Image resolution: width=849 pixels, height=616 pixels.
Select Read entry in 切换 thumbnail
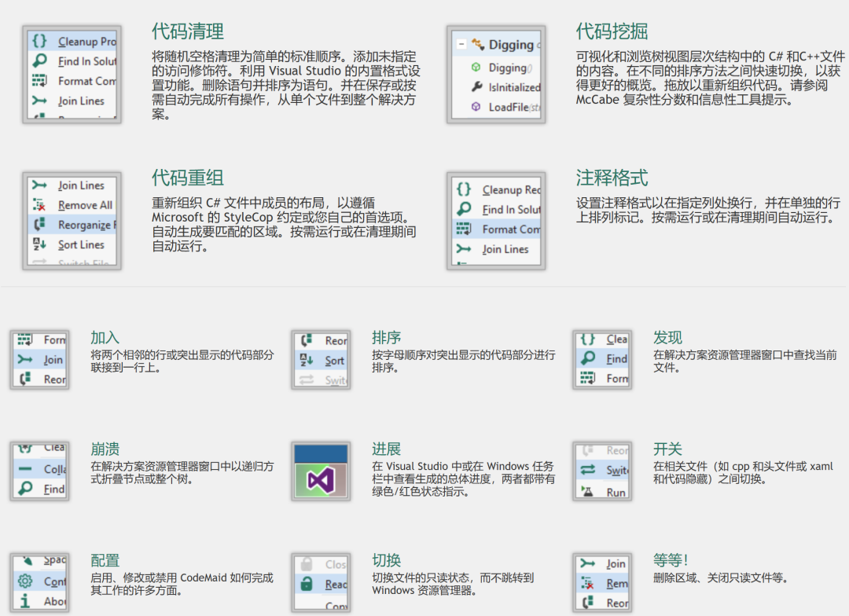[x=321, y=584]
